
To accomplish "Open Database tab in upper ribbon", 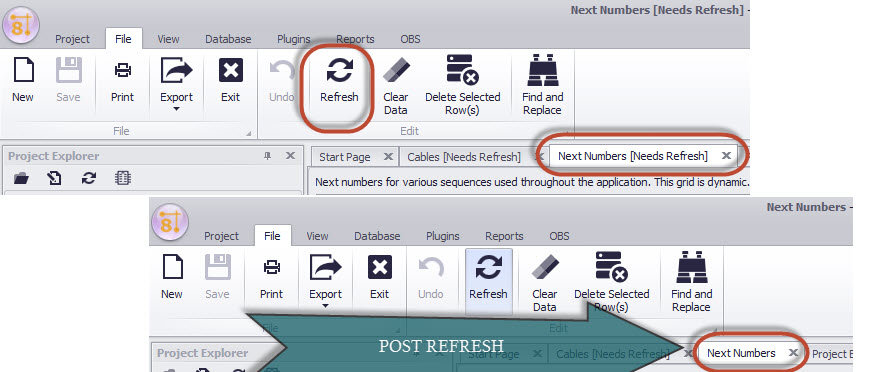I will (x=228, y=39).
